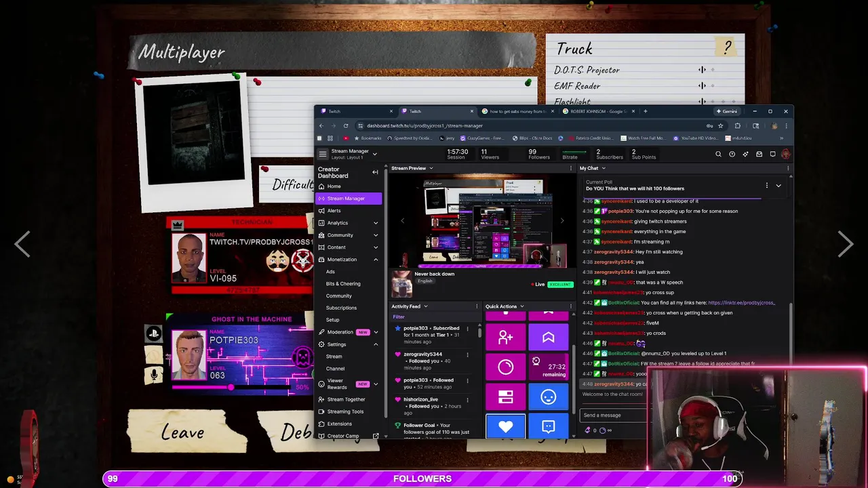The height and width of the screenshot is (488, 868).
Task: Click the Raid Channel quick action tile
Action: click(505, 337)
